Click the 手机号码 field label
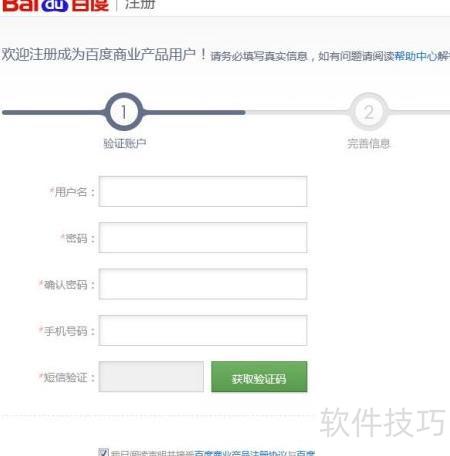Viewport: 450px width, 456px height. (x=66, y=331)
